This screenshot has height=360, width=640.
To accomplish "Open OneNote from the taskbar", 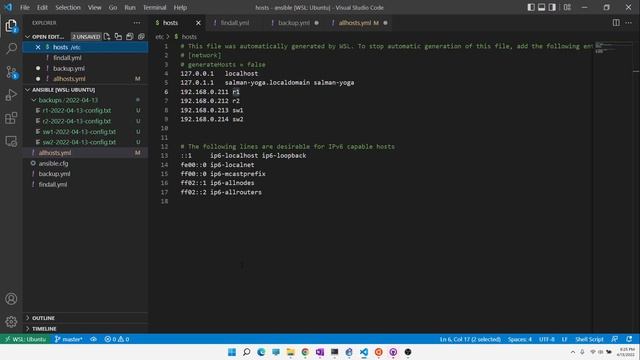I will tap(320, 352).
